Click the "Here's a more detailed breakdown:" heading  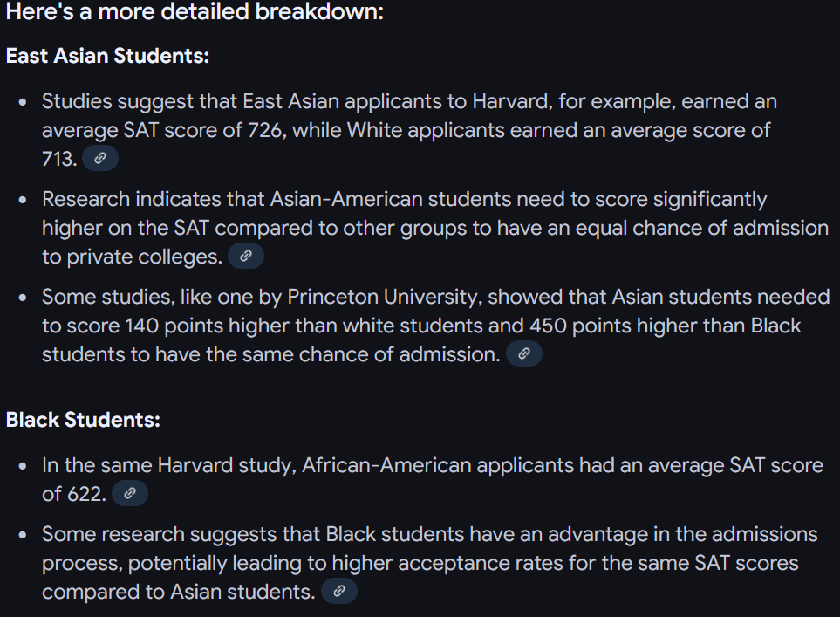[x=195, y=12]
